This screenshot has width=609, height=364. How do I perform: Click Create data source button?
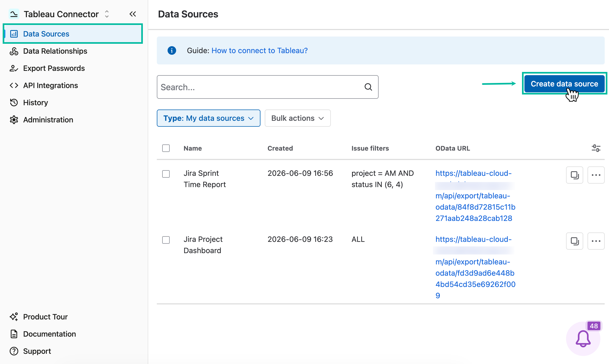[564, 84]
